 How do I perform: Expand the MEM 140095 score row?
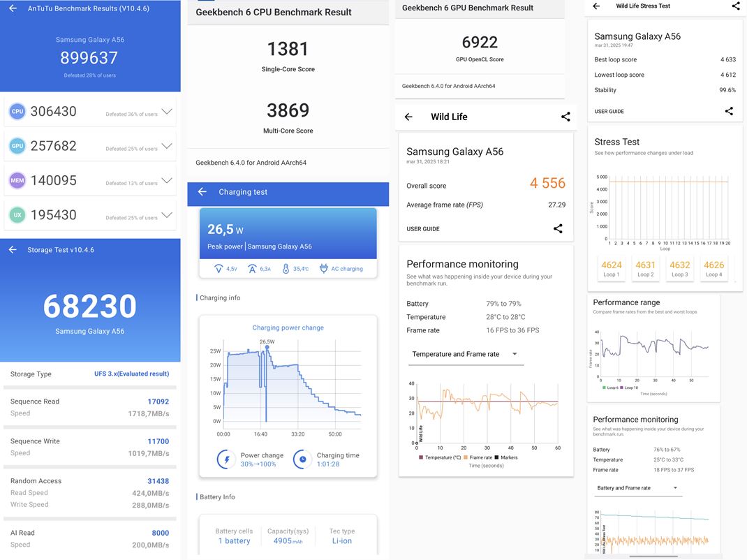(x=167, y=181)
